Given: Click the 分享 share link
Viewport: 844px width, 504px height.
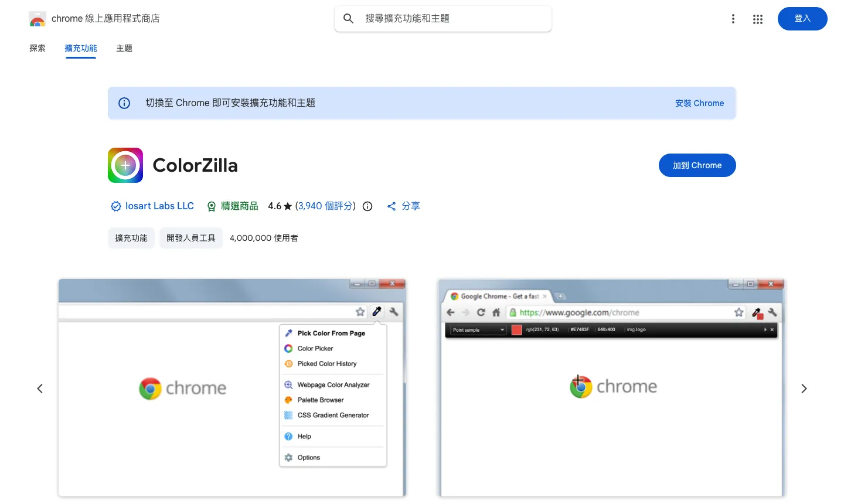Looking at the screenshot, I should [x=411, y=206].
